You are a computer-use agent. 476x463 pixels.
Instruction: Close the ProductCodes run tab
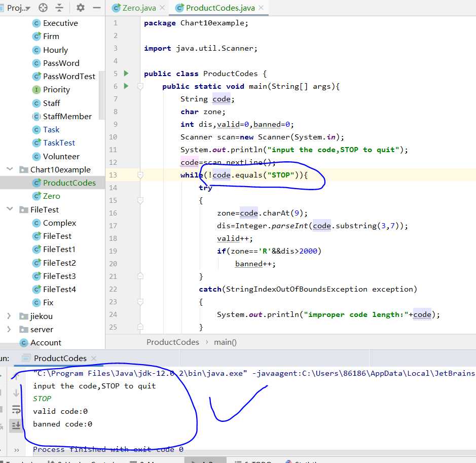click(x=94, y=359)
